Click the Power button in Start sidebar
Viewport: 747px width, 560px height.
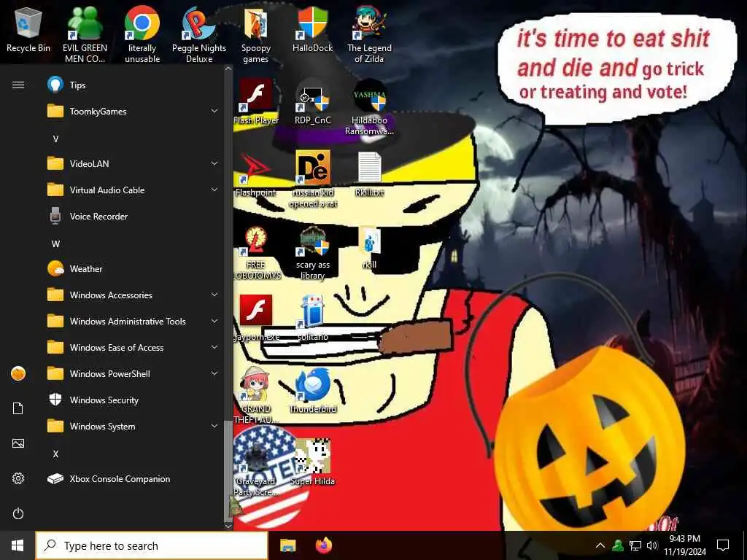point(18,513)
